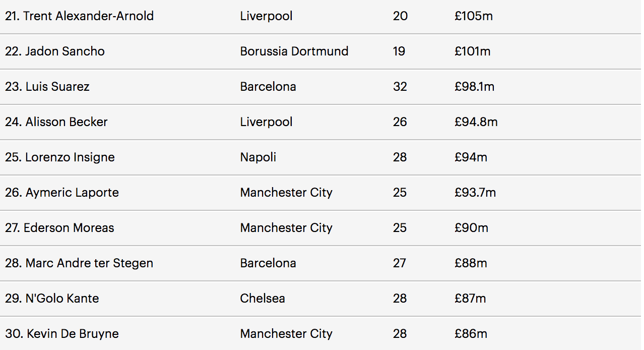Click Alisson Becker's £94.8m value
Viewport: 644px width, 350px height.
[x=475, y=122]
